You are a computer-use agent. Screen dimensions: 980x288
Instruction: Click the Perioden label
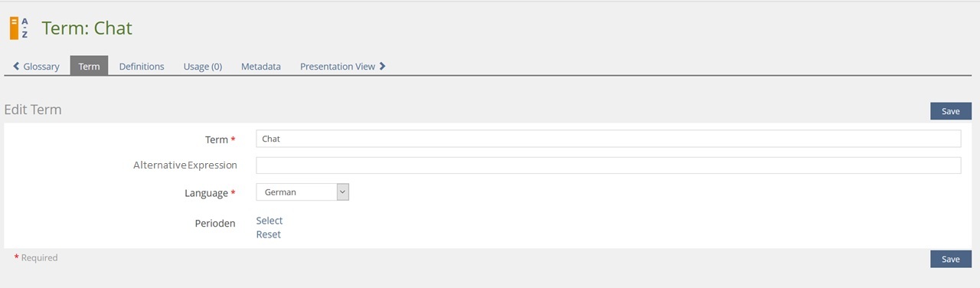click(215, 224)
